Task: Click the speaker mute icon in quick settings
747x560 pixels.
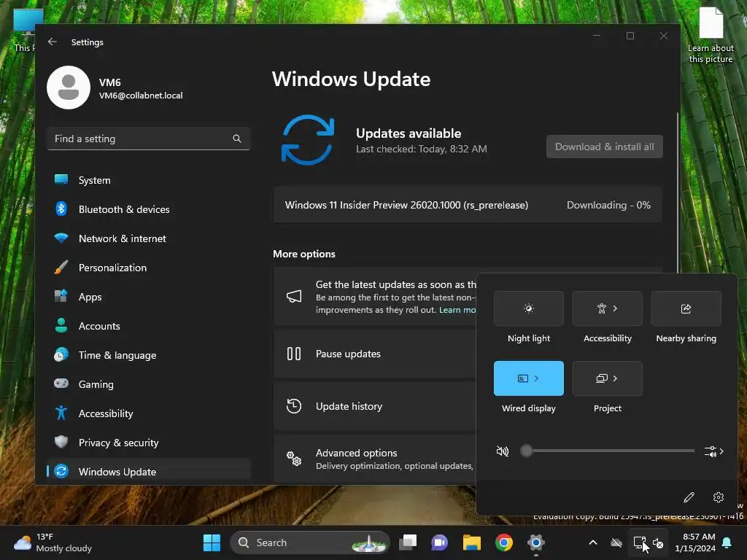Action: point(503,451)
